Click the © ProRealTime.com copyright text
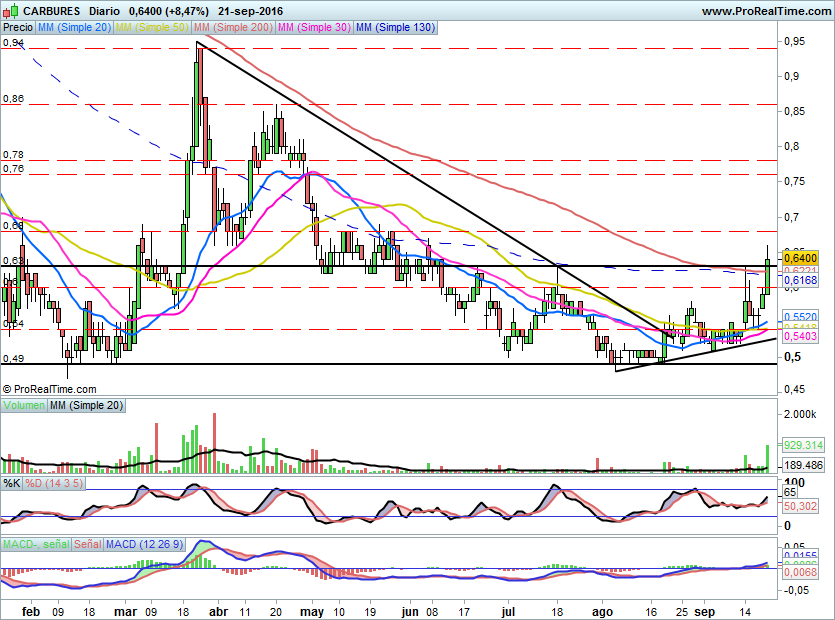The width and height of the screenshot is (835, 620). [47, 389]
